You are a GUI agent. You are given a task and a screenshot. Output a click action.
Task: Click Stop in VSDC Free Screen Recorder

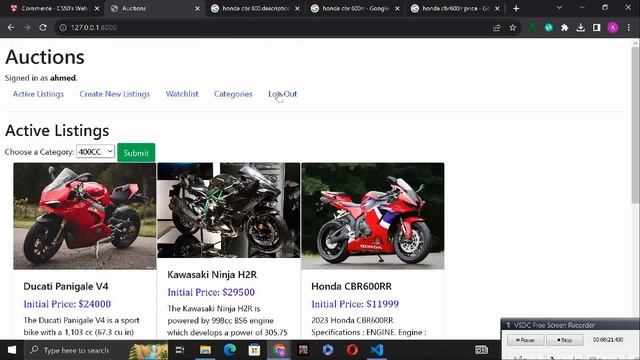click(x=564, y=340)
